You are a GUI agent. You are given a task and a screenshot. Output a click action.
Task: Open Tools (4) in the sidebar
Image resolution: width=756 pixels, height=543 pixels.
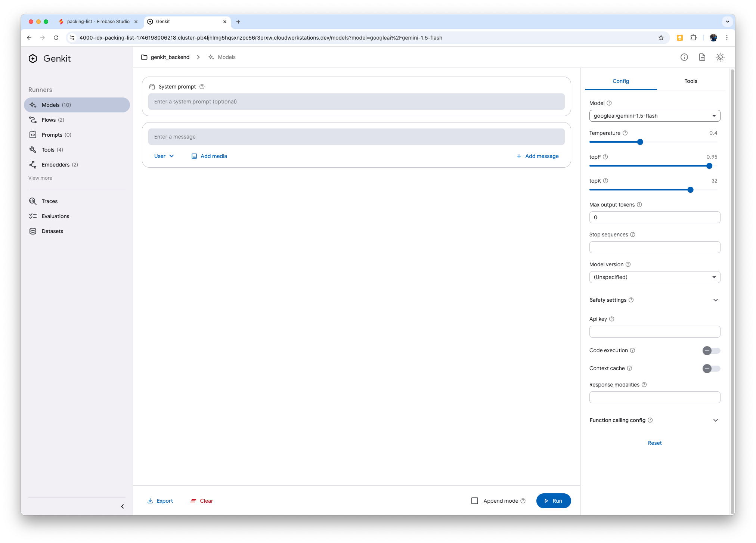click(77, 150)
